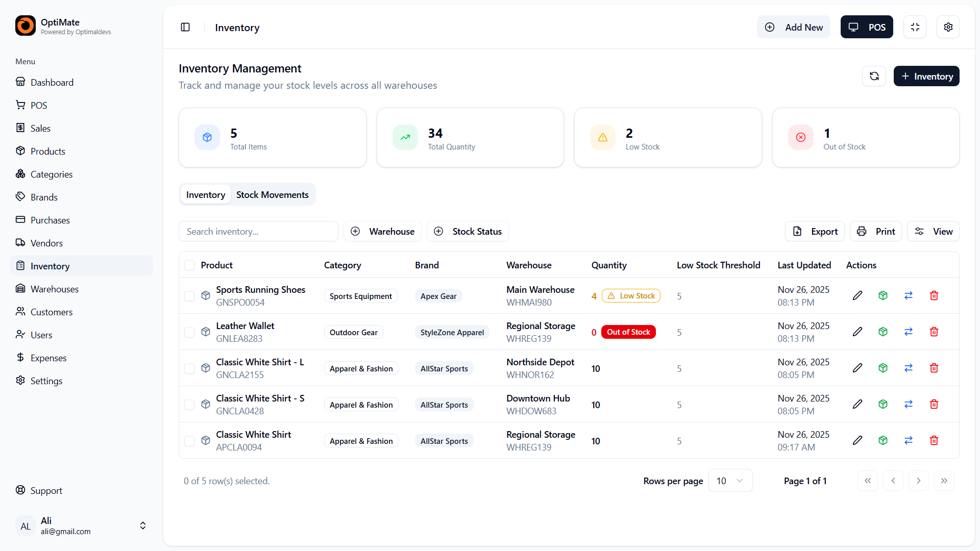This screenshot has width=980, height=551.
Task: Click the refresh icon near Inventory button
Action: (874, 76)
